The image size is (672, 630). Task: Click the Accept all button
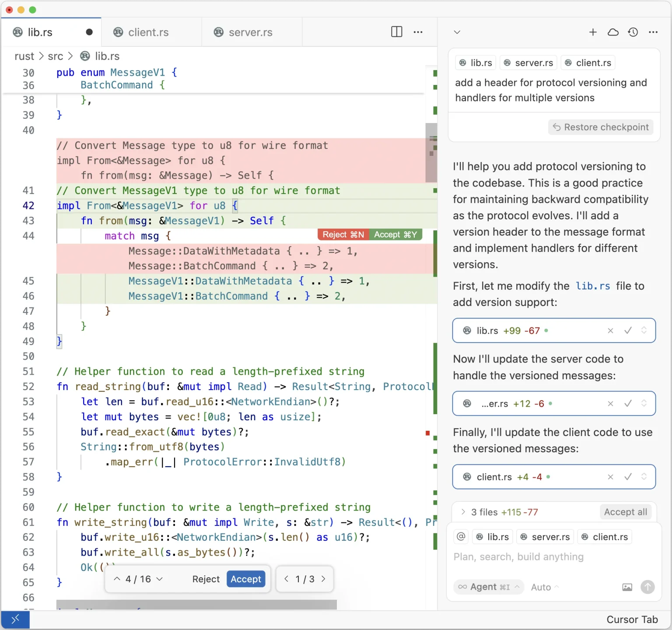(x=625, y=512)
